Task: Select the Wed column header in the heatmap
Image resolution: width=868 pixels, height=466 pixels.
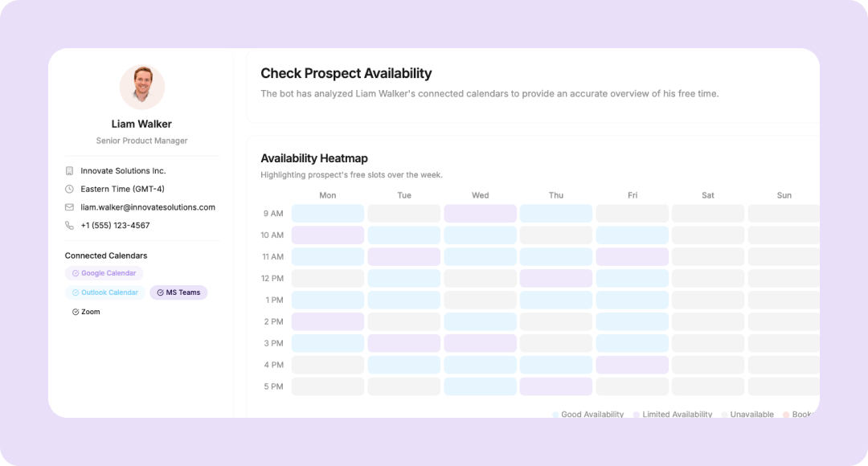Action: coord(480,195)
